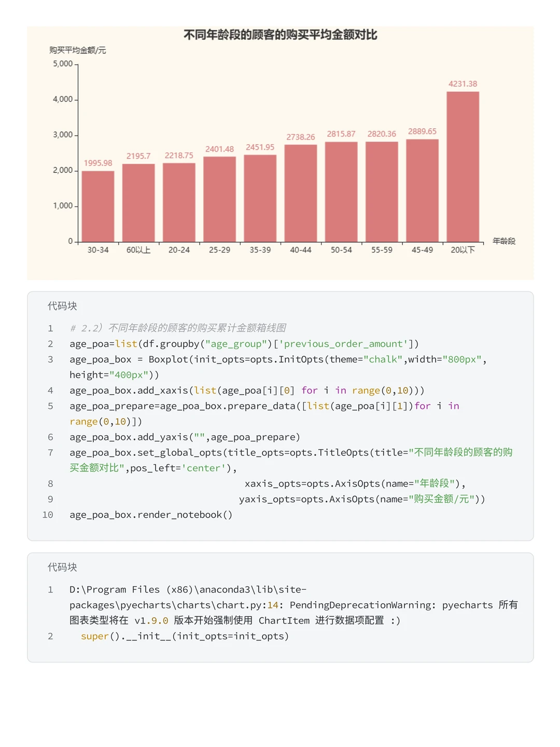This screenshot has height=747, width=560.
Task: Click the value label 2738.26
Action: click(301, 137)
